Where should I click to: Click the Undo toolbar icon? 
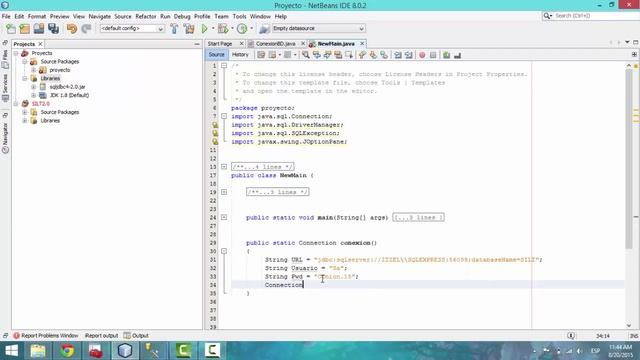click(72, 29)
